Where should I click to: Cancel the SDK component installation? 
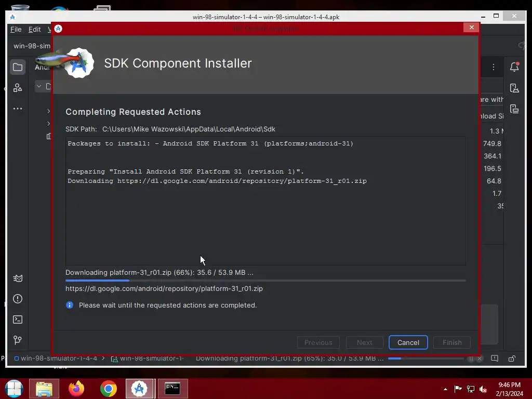pos(408,342)
